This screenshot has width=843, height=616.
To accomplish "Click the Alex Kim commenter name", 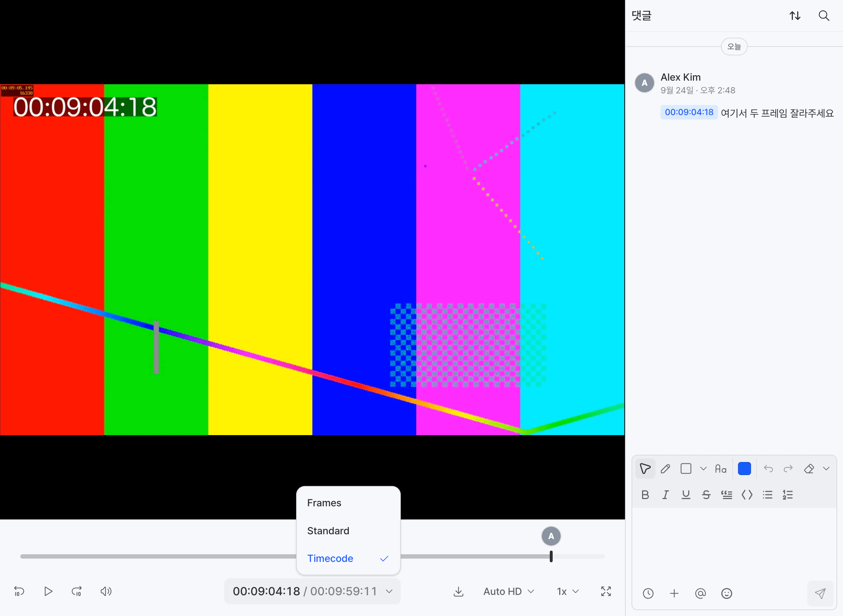I will pos(680,77).
